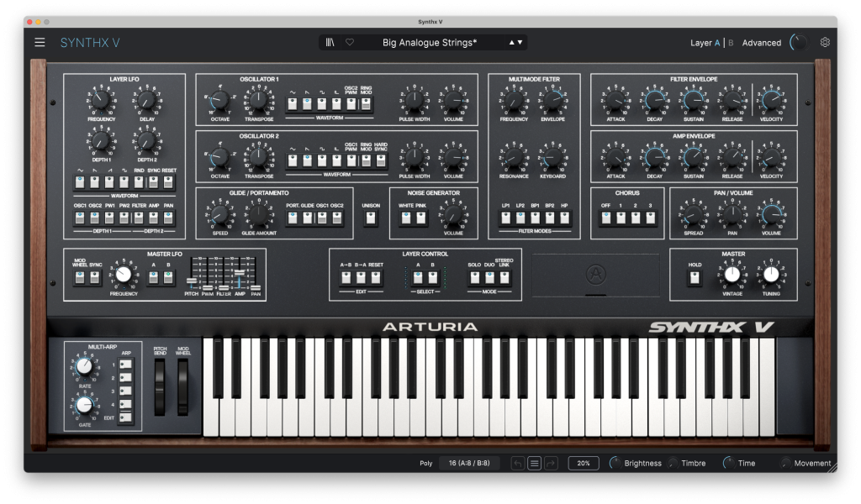861x504 pixels.
Task: Click the Multi-Arp RATE knob
Action: coord(84,366)
